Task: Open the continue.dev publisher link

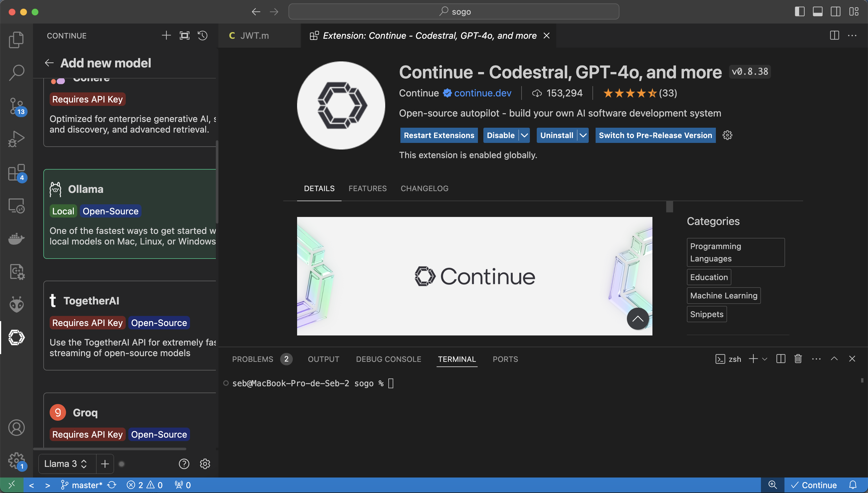Action: [x=483, y=93]
